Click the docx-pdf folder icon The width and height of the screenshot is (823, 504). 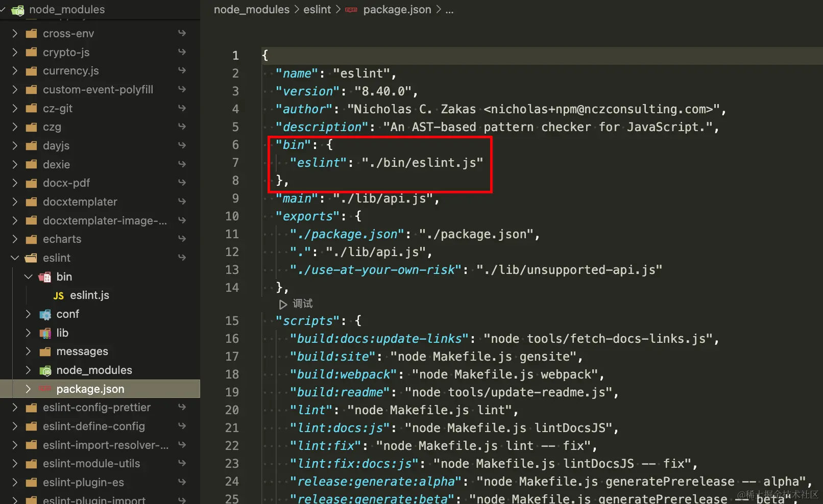click(32, 183)
